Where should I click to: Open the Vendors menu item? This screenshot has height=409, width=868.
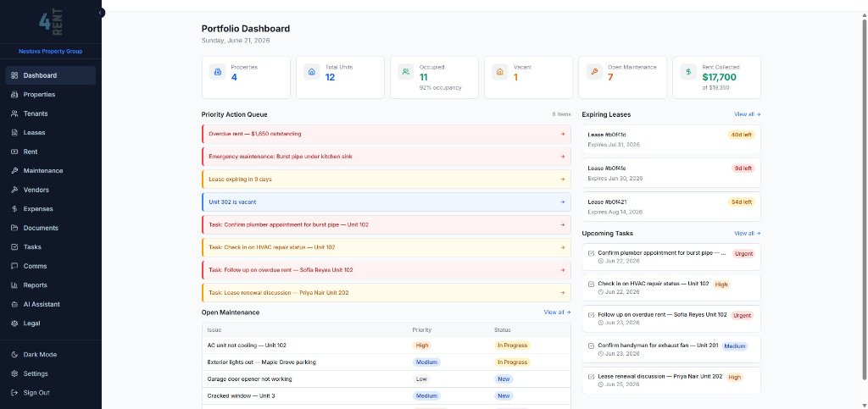click(x=50, y=190)
